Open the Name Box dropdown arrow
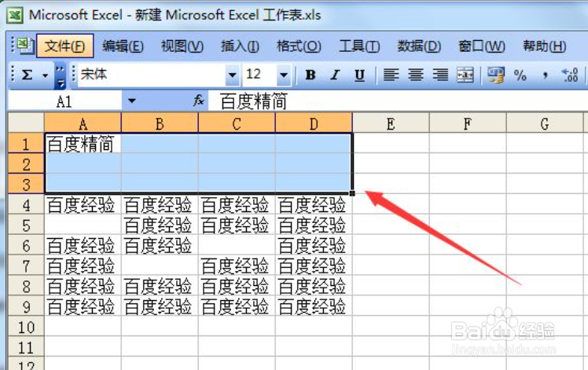 point(131,101)
